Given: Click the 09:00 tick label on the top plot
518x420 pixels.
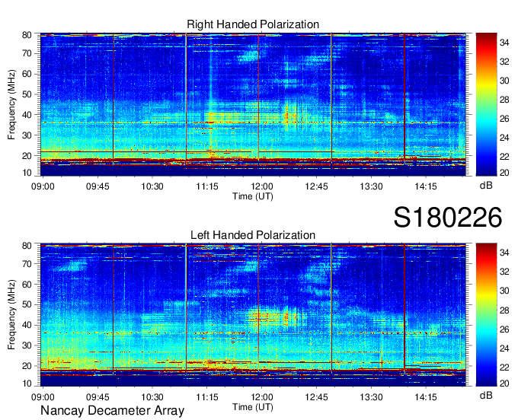Looking at the screenshot, I should coord(43,186).
